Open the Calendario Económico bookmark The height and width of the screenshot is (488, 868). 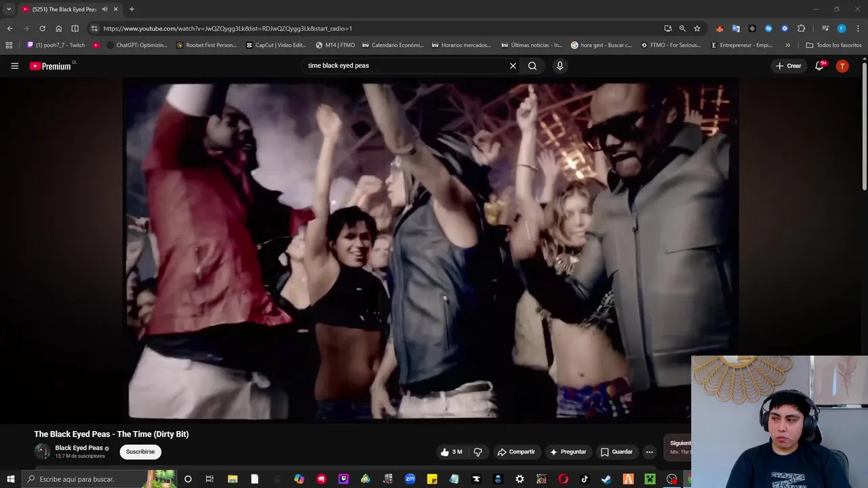[x=393, y=45]
